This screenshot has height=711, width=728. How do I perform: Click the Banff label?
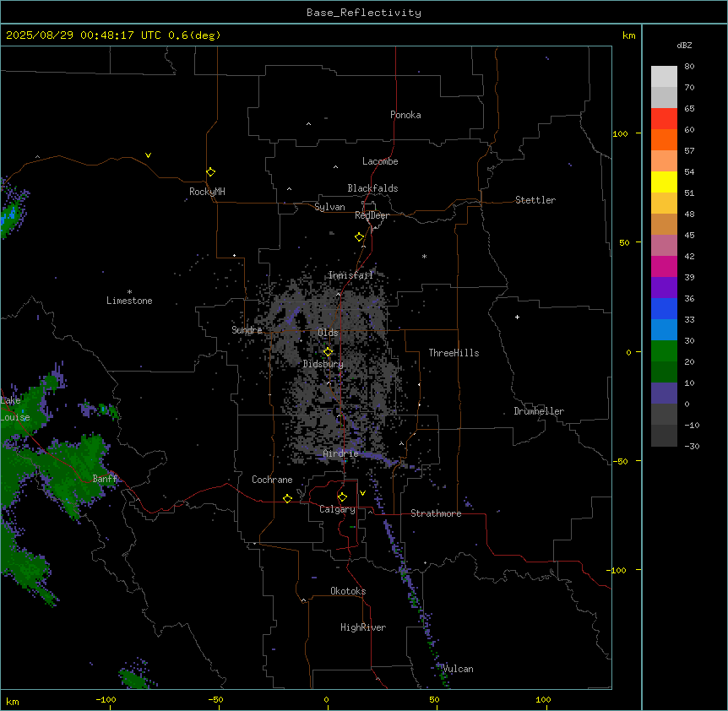click(x=105, y=479)
